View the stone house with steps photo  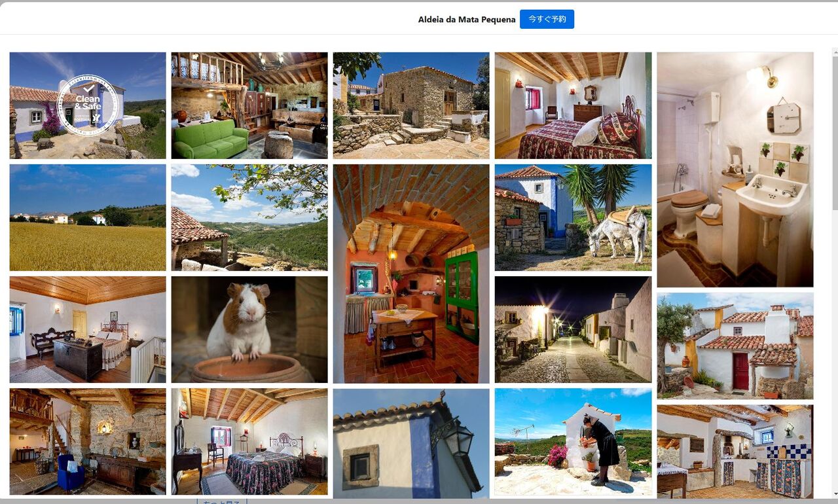(x=411, y=105)
